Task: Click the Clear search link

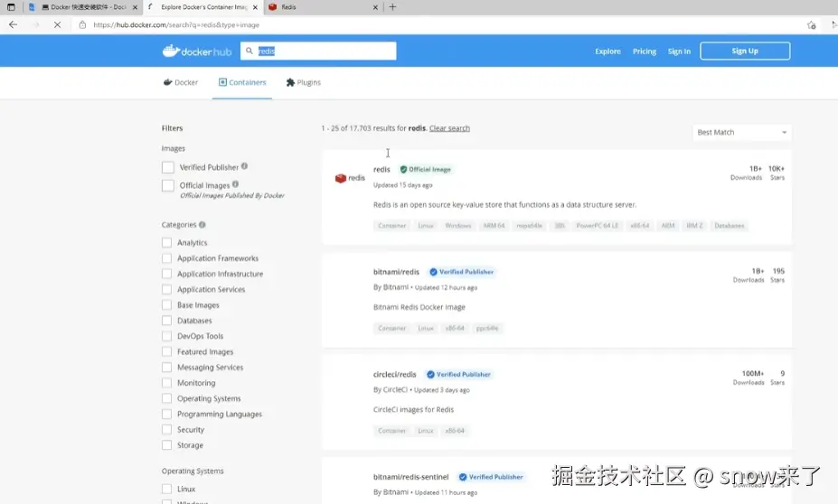Action: pos(449,128)
